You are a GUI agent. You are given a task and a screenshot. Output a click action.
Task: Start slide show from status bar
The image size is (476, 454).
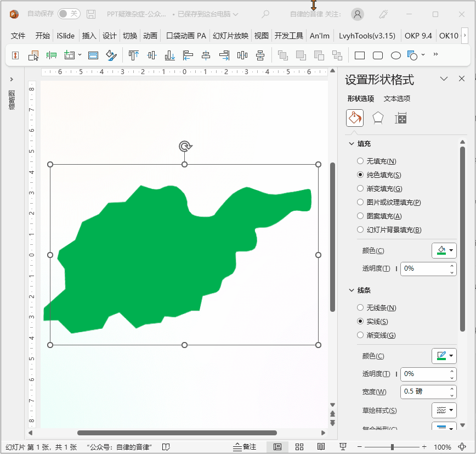(343, 447)
